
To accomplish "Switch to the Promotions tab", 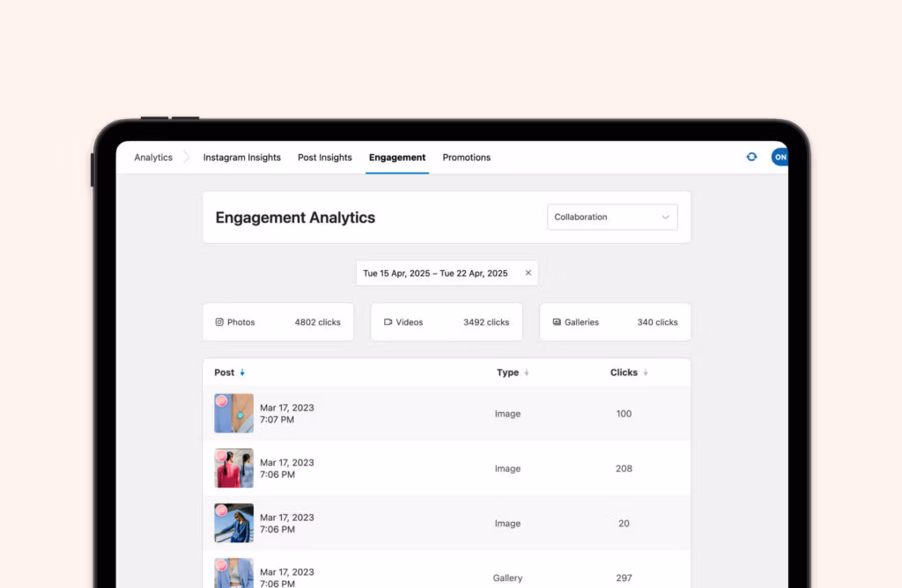I will [x=466, y=157].
